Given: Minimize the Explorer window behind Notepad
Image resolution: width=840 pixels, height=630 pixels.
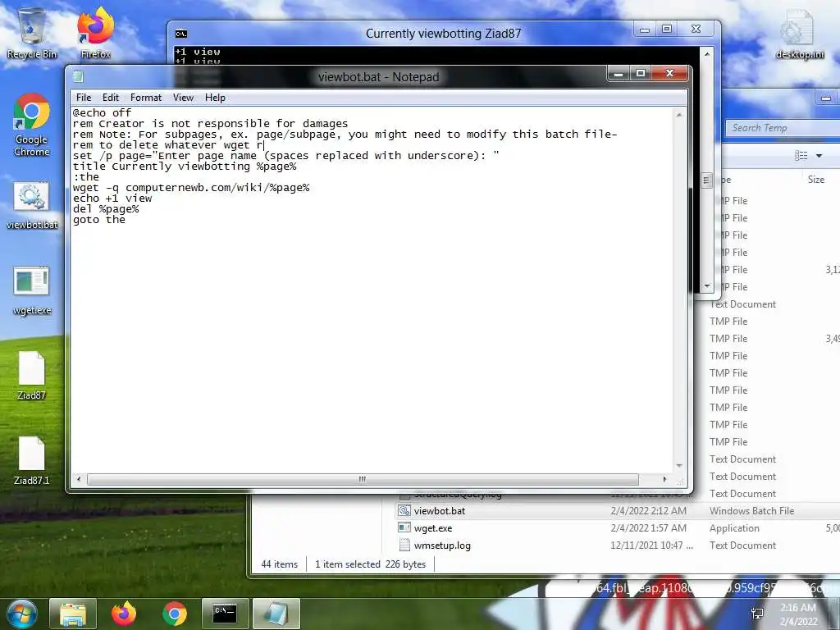Looking at the screenshot, I should coord(826,98).
